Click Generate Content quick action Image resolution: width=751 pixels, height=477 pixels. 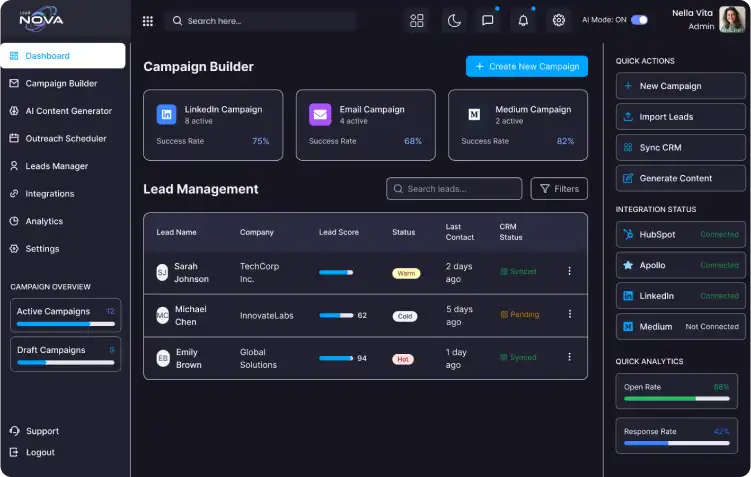[681, 178]
